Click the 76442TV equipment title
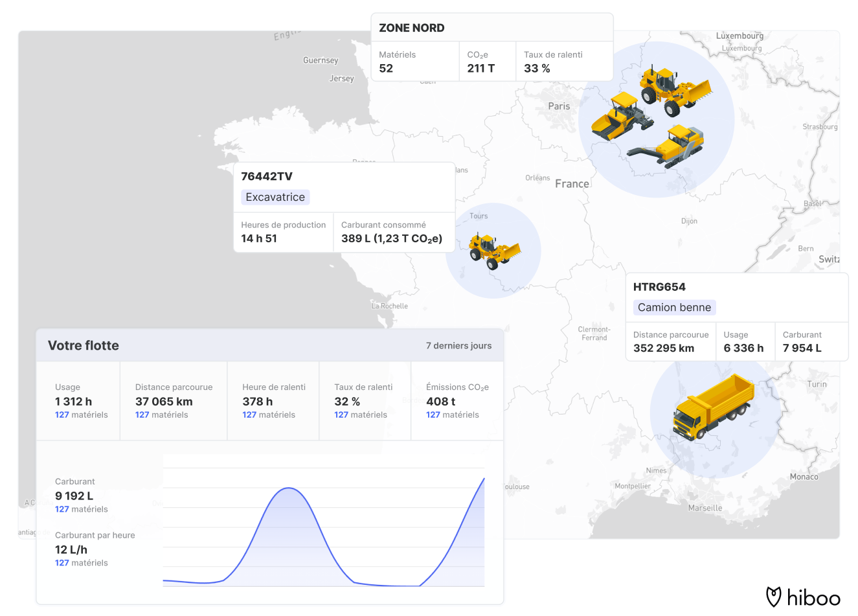 click(x=267, y=176)
